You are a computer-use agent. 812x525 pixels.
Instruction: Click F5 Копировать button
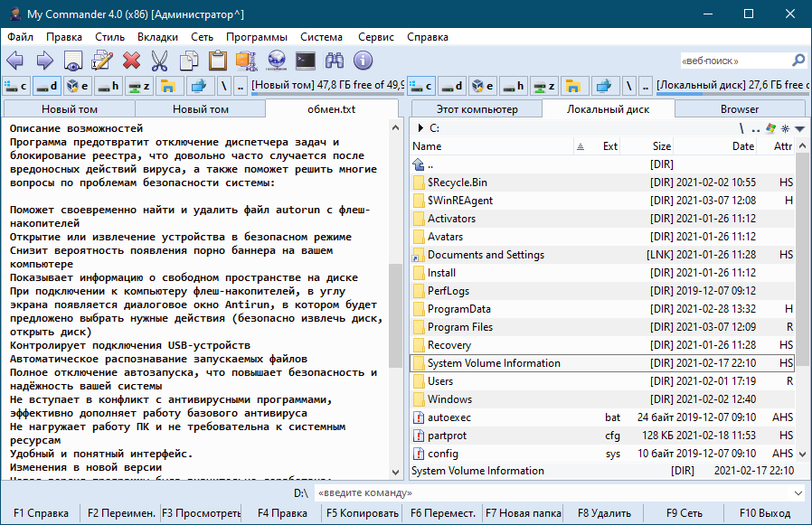click(363, 513)
